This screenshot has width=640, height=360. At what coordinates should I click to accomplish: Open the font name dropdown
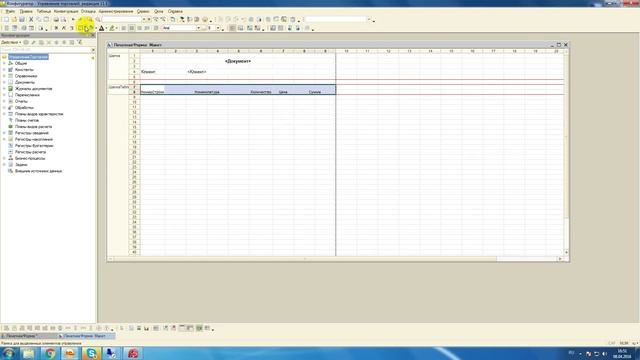point(198,28)
